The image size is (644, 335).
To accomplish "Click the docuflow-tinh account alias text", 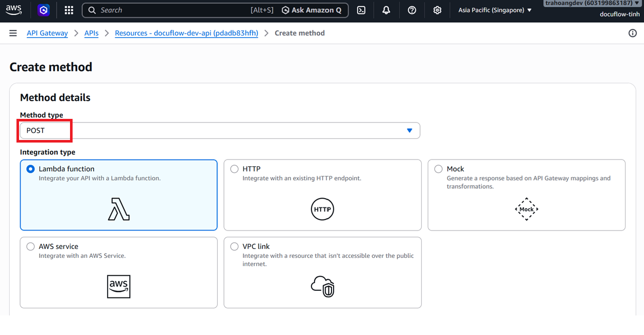I will 619,14.
